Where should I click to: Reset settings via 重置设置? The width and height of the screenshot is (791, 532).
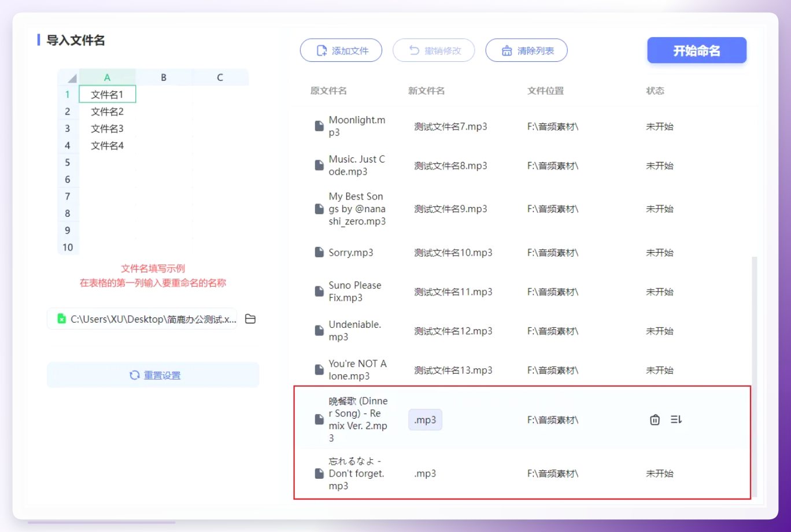(x=153, y=375)
